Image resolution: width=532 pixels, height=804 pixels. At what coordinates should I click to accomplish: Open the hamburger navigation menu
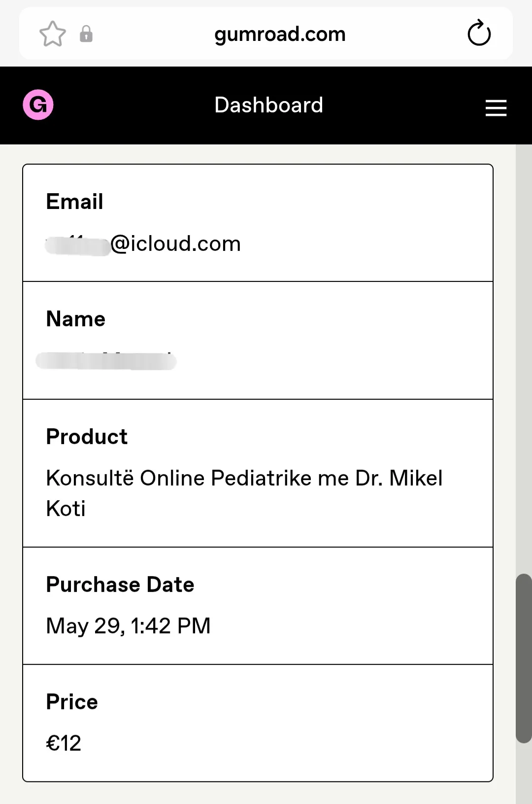point(496,107)
